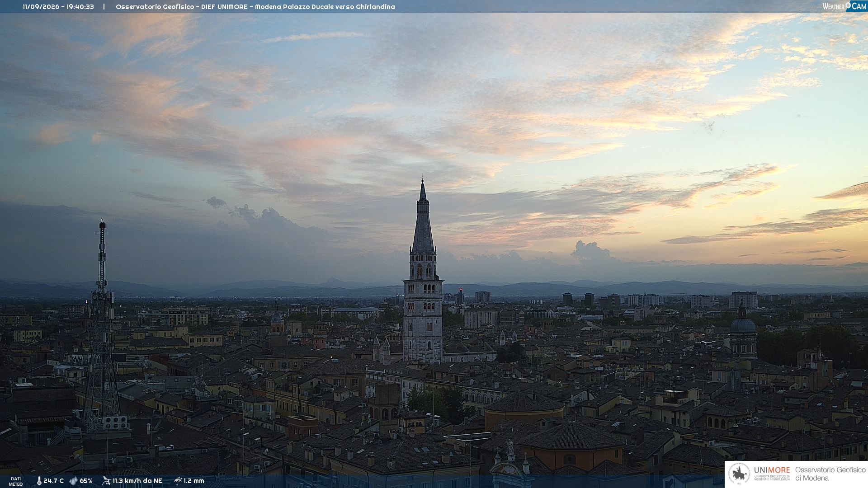Select the 24.7 C temperature reading

(x=53, y=481)
